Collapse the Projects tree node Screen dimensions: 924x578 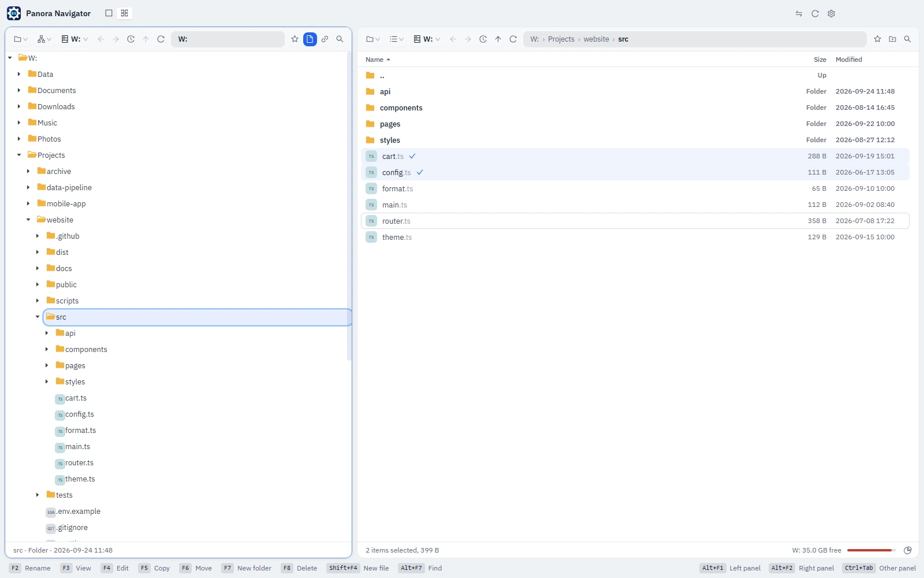click(19, 155)
